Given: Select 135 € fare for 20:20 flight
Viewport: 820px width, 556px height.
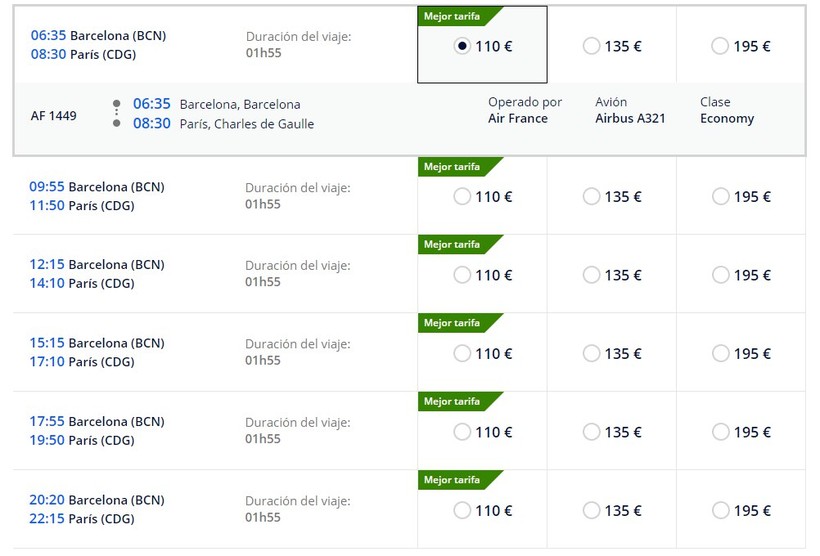Looking at the screenshot, I should 591,510.
